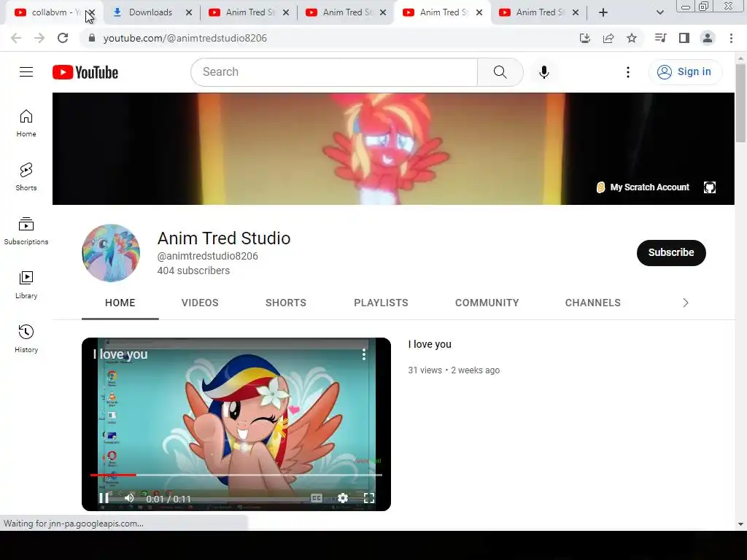Image resolution: width=747 pixels, height=560 pixels.
Task: Switch to the PLAYLISTS channel tab
Action: pos(381,303)
